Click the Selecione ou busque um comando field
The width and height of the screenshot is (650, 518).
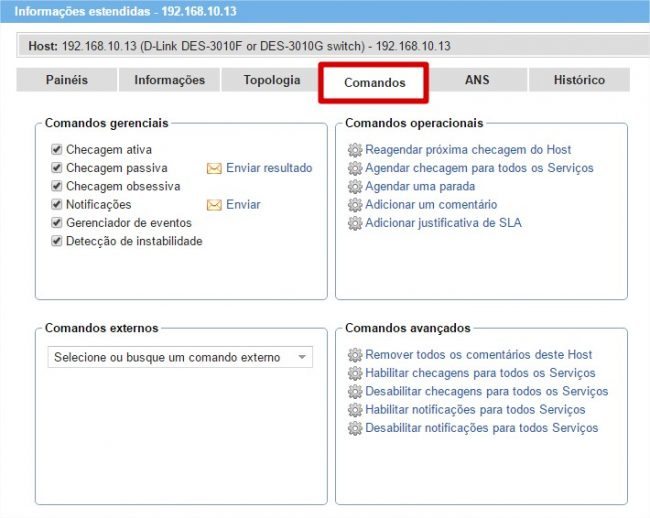coord(168,358)
